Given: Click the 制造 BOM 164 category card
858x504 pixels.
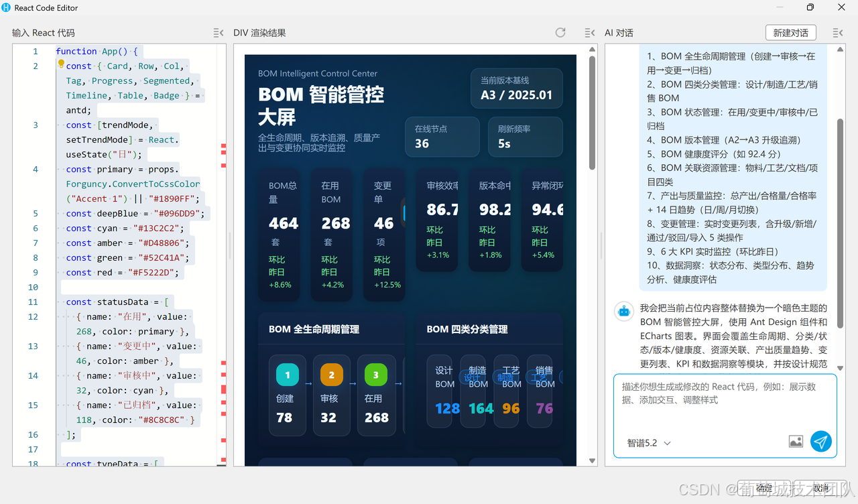Looking at the screenshot, I should pyautogui.click(x=473, y=391).
